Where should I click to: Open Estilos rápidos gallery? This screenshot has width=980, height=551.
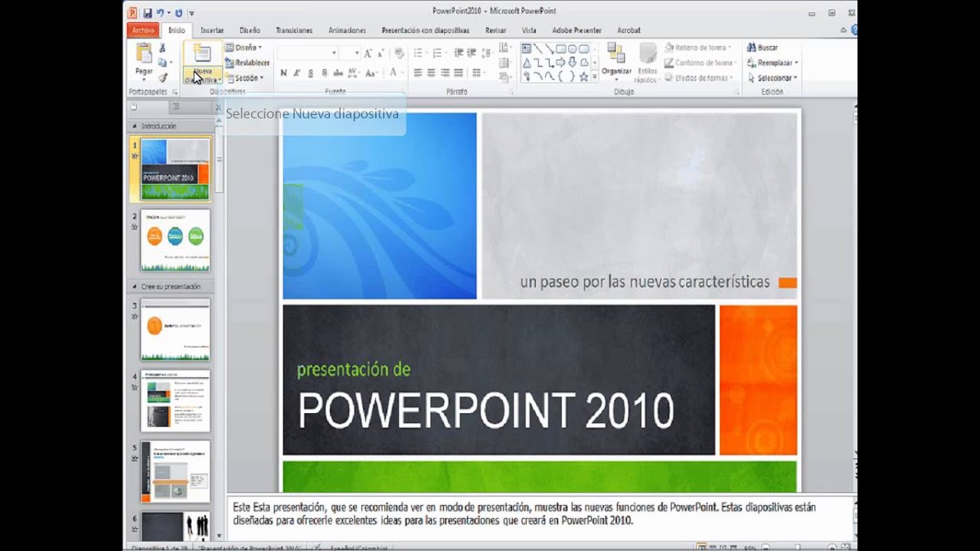[x=648, y=63]
